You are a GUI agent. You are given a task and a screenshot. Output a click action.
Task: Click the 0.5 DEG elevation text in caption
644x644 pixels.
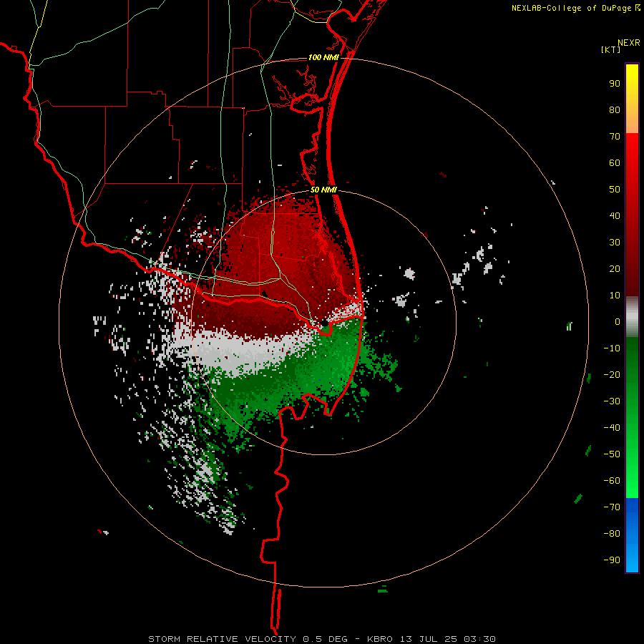click(326, 639)
